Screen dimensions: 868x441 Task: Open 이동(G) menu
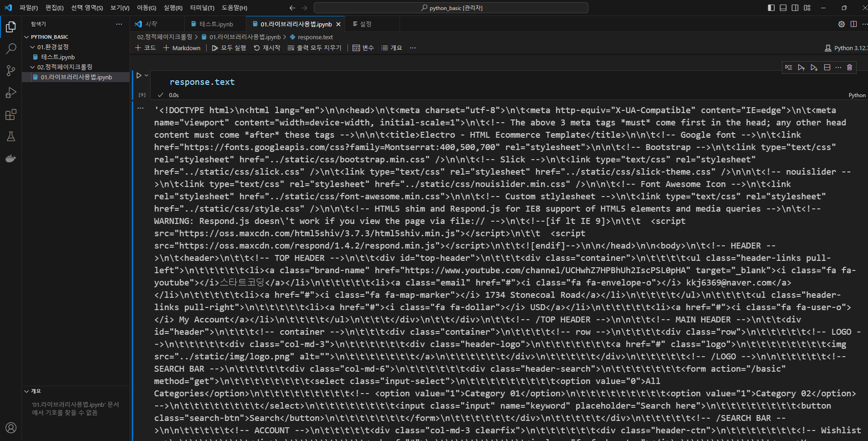tap(146, 8)
